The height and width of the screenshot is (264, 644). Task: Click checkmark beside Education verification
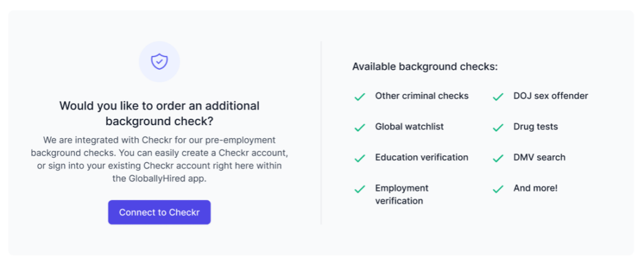[x=360, y=158]
